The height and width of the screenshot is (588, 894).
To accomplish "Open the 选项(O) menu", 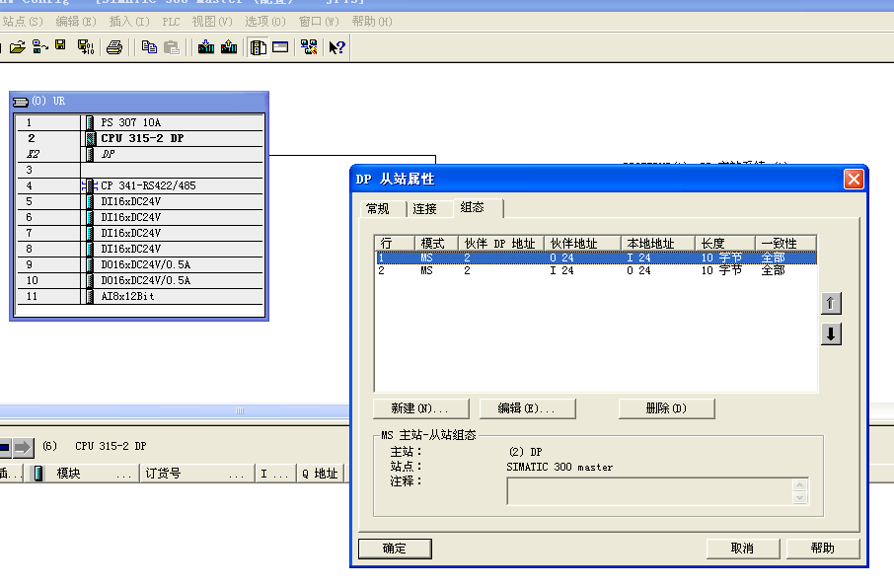I will [x=265, y=22].
